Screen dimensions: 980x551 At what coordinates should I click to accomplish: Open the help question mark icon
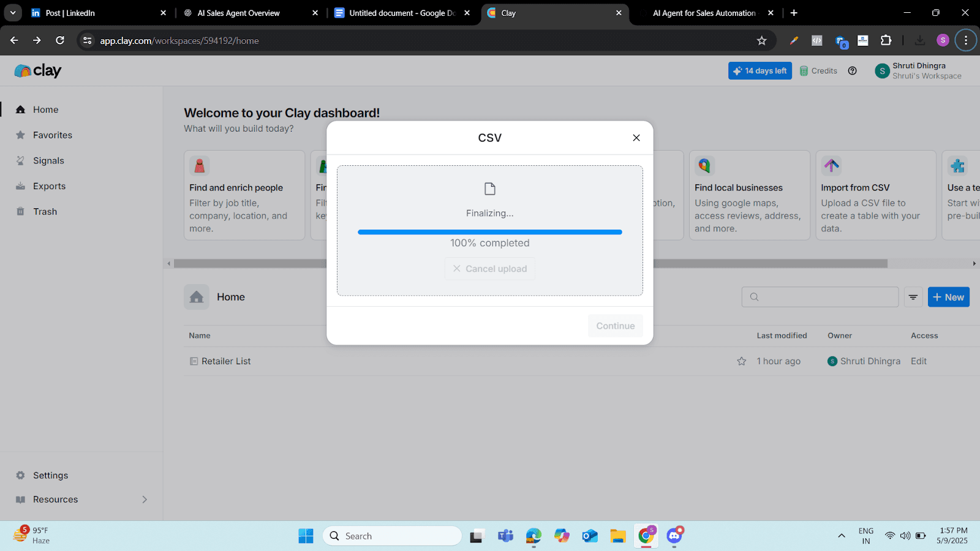click(x=853, y=71)
